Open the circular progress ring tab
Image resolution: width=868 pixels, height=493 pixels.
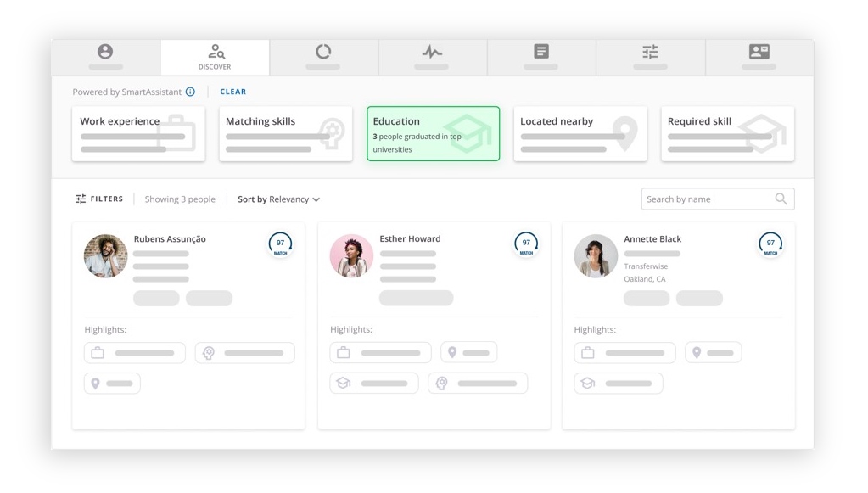(323, 57)
